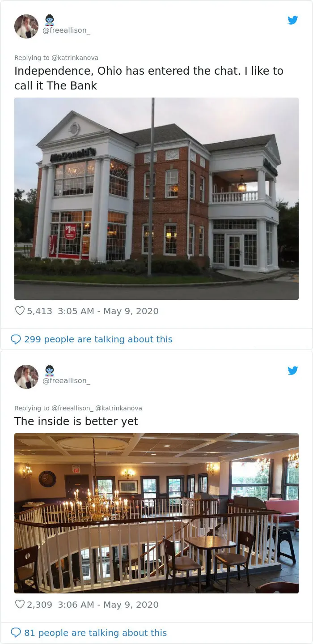Viewport: 313px width, 644px height.
Task: Open @katrinkanova link in first reply line
Action: tap(75, 58)
